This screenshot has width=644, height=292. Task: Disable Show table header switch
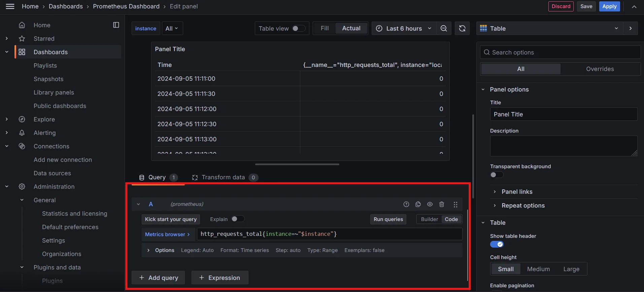pos(497,244)
